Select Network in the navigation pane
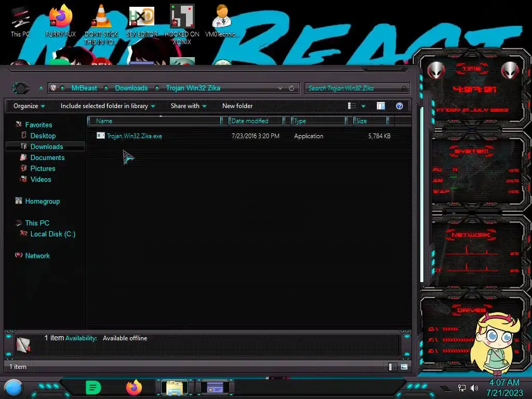 pyautogui.click(x=37, y=256)
